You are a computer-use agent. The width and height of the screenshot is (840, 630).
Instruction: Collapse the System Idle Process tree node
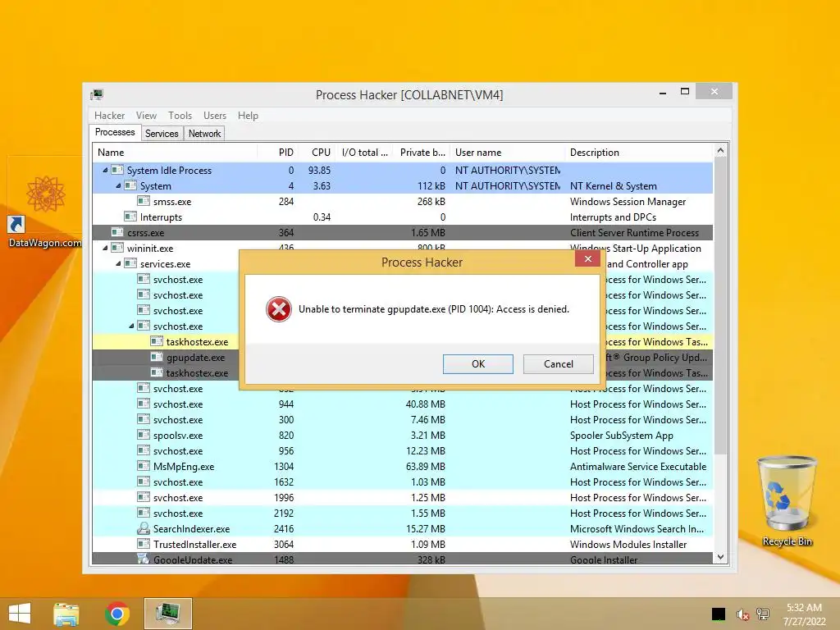click(105, 171)
